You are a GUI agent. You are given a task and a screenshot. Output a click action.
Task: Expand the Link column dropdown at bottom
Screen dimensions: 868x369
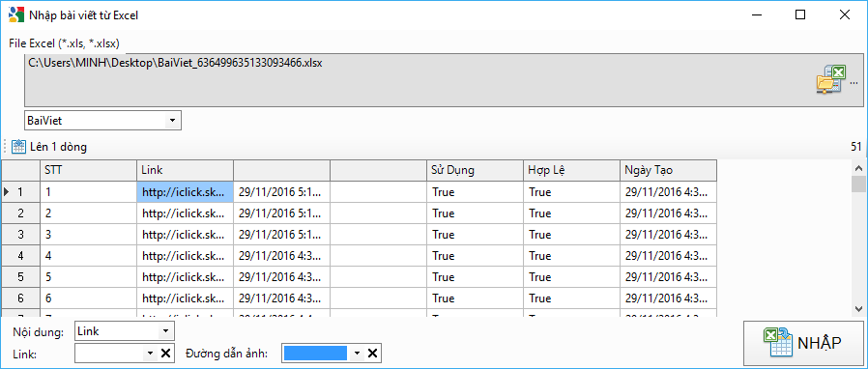pos(150,353)
